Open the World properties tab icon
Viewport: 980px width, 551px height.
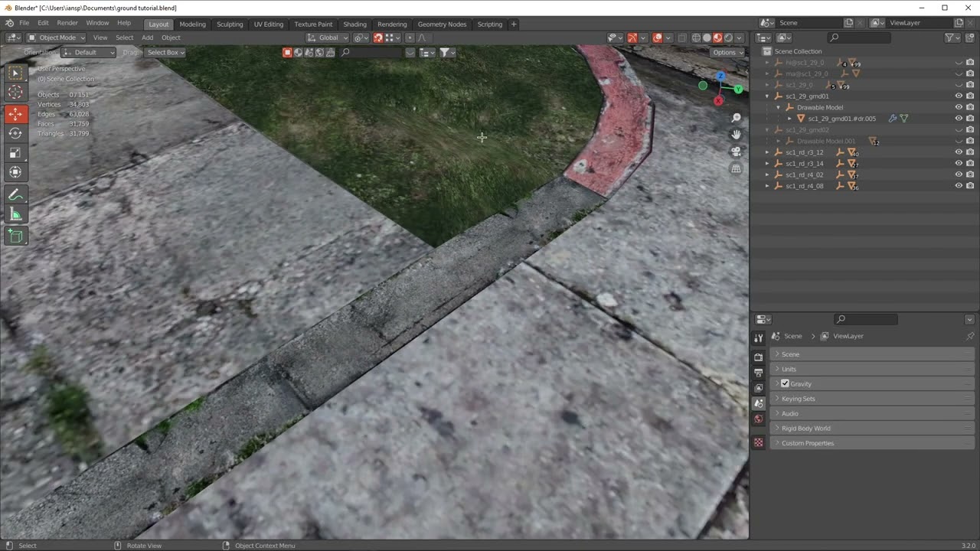tap(758, 419)
